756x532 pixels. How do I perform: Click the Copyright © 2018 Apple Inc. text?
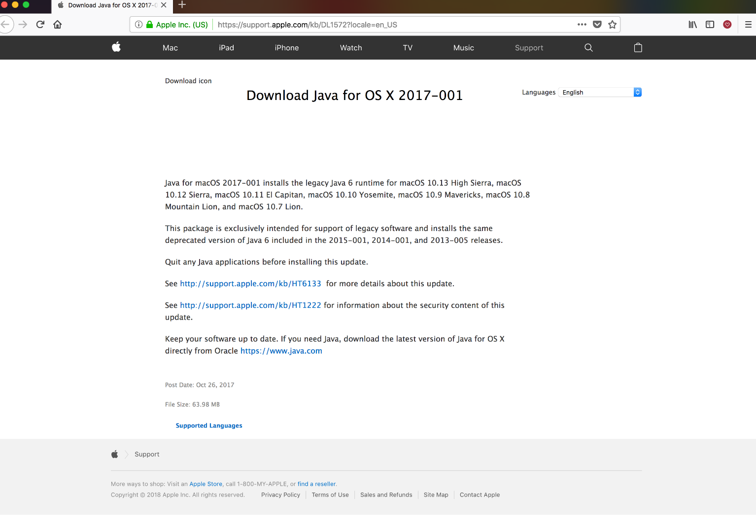point(178,495)
